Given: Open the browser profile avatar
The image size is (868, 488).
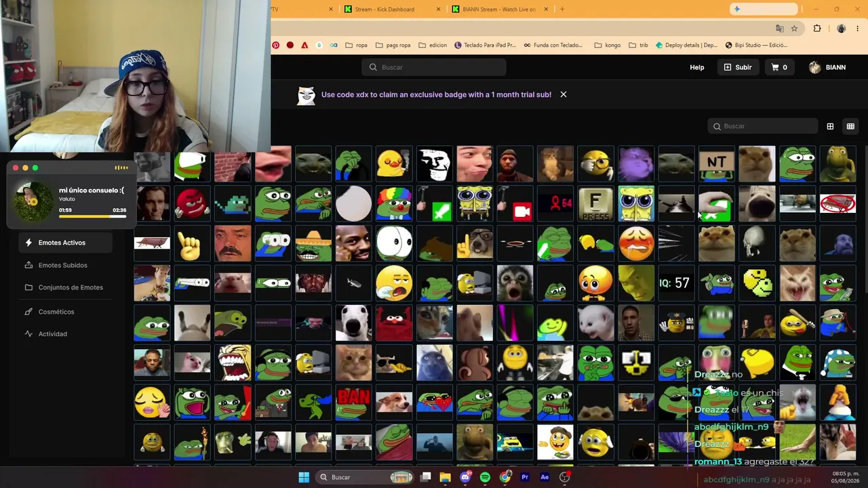Looking at the screenshot, I should pyautogui.click(x=842, y=28).
